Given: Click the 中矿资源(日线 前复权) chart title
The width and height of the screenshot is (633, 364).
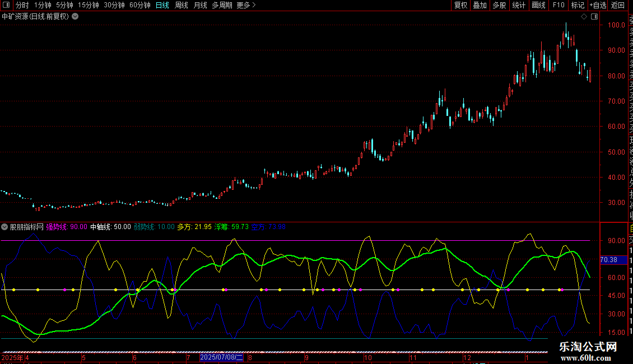Looking at the screenshot, I should [35, 17].
